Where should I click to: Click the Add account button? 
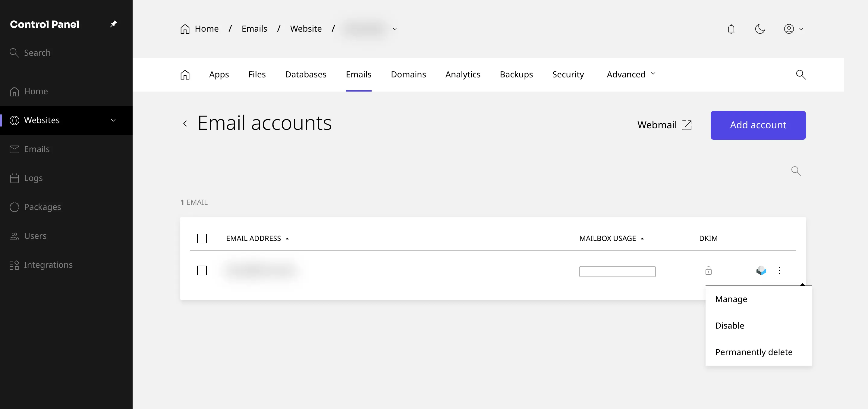point(758,125)
